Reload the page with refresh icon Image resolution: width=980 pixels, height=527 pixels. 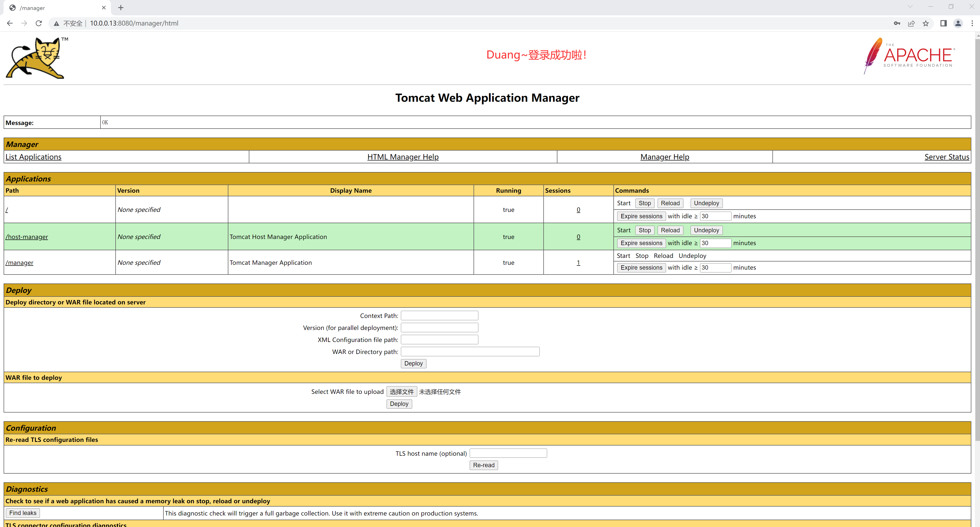click(38, 23)
